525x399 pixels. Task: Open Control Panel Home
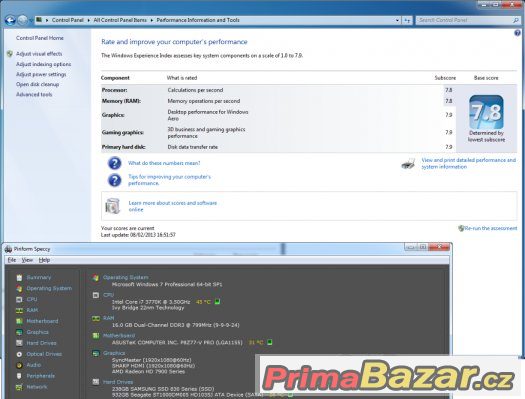coord(40,38)
